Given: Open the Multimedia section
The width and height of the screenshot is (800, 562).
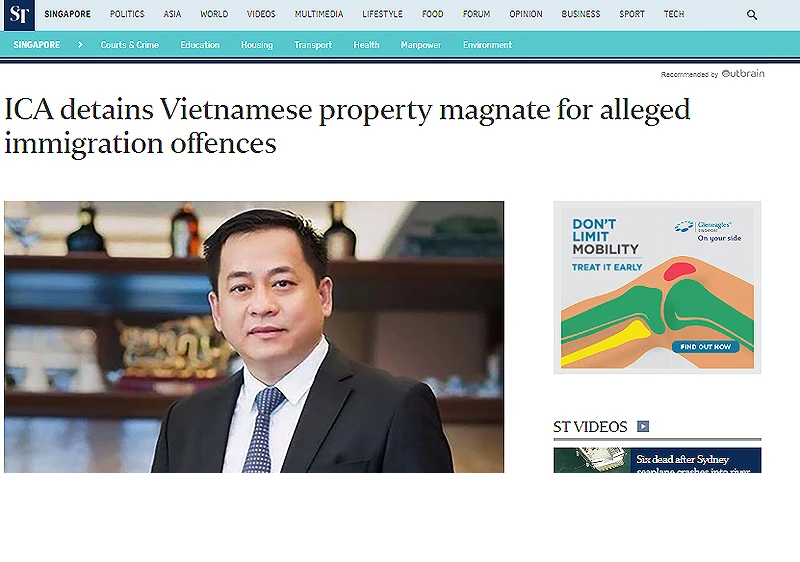Looking at the screenshot, I should coord(319,14).
